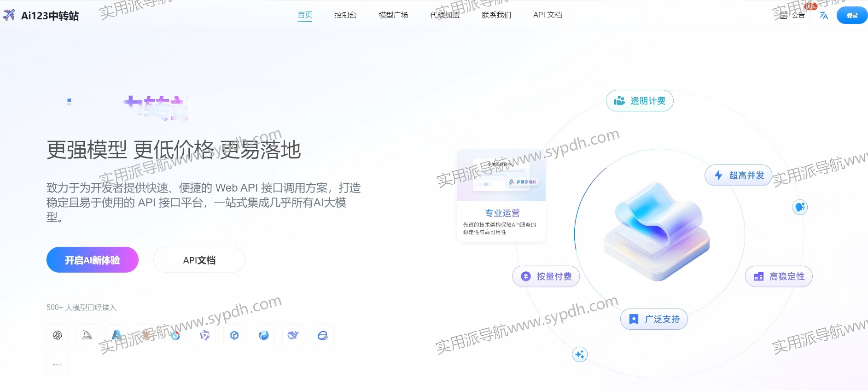
Task: Click the paragraph starting '致力于为开发者提供快速'
Action: click(x=204, y=202)
